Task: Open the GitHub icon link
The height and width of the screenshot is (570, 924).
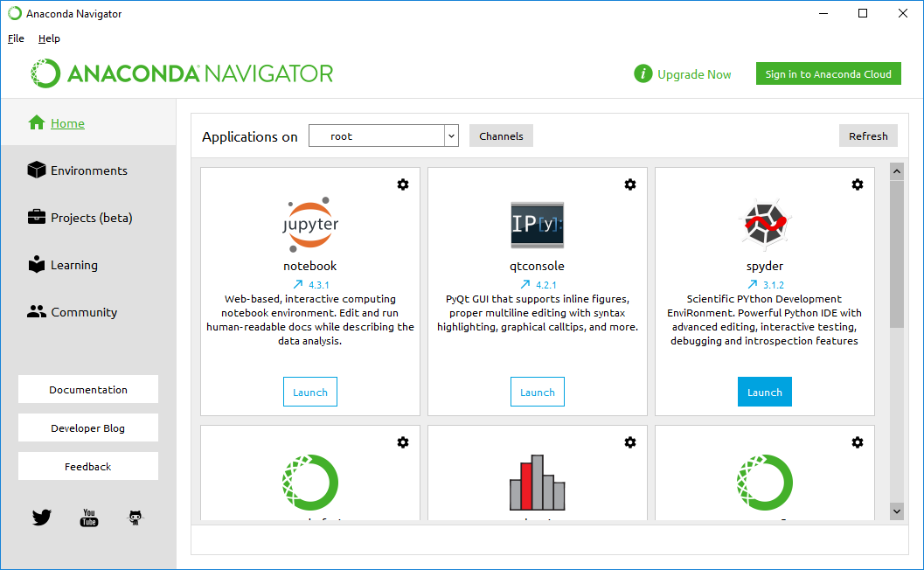Action: pyautogui.click(x=135, y=518)
